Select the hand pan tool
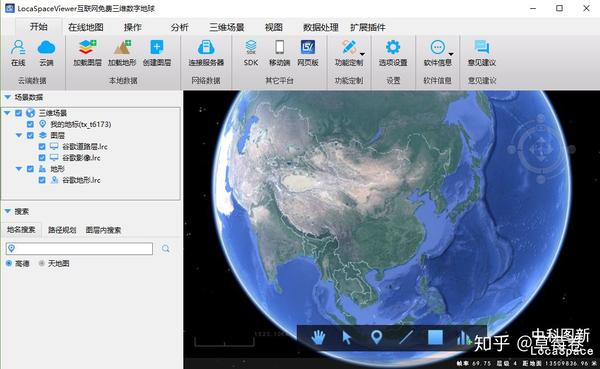Viewport: 600px width, 369px height. tap(318, 337)
